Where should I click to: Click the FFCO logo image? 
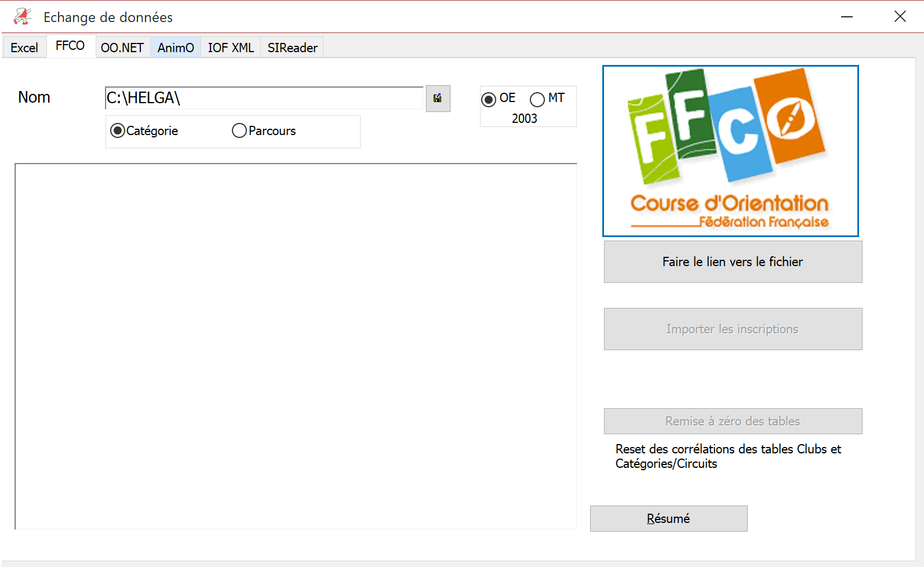point(730,151)
